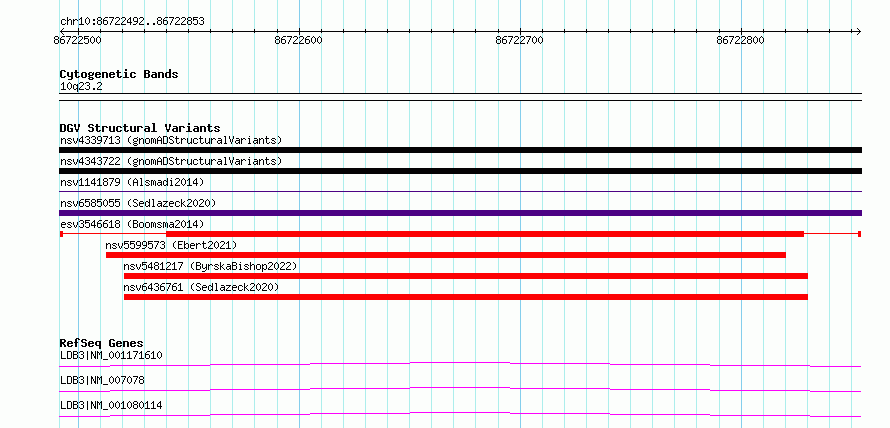The width and height of the screenshot is (890, 428).
Task: Click the chr10:86722492..86722853 region label
Action: tap(132, 22)
